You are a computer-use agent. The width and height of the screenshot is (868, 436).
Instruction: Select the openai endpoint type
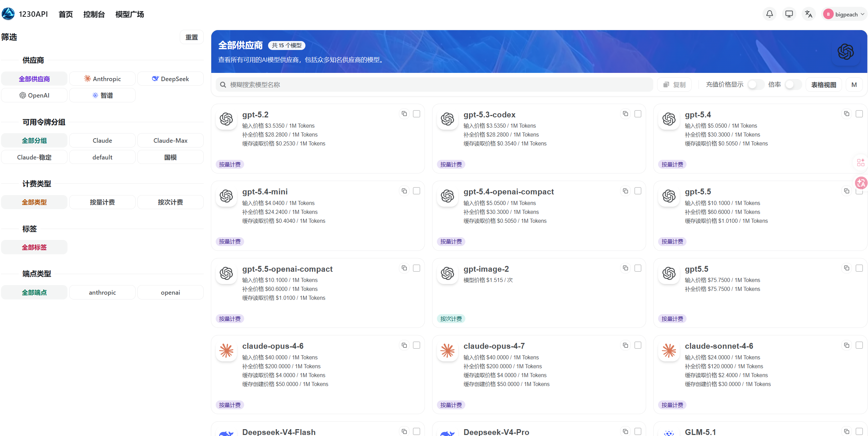coord(171,292)
